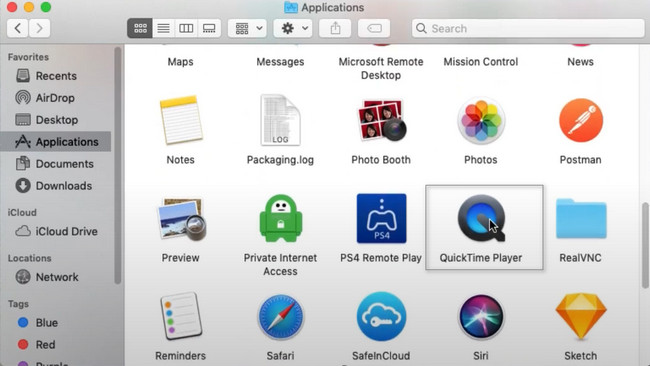Select the SafeInCloud app icon
The height and width of the screenshot is (366, 650).
[x=381, y=317]
